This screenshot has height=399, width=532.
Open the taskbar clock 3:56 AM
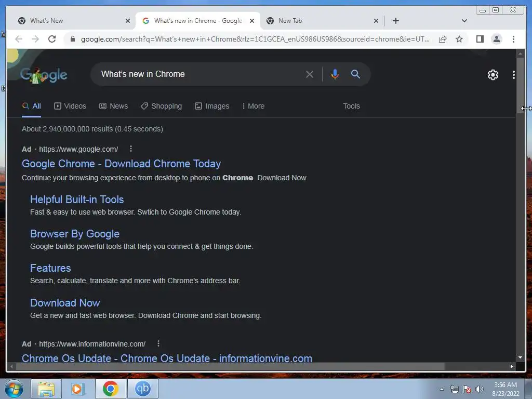(x=506, y=389)
